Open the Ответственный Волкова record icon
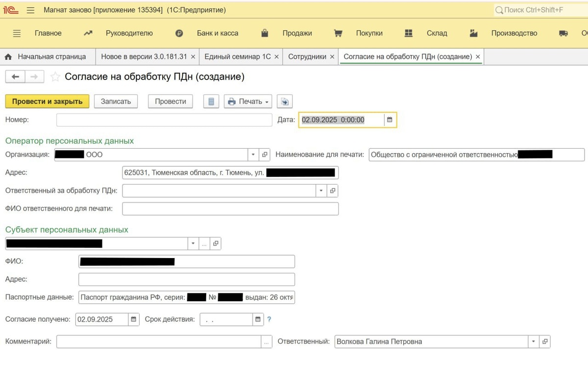The height and width of the screenshot is (368, 588). pos(544,342)
